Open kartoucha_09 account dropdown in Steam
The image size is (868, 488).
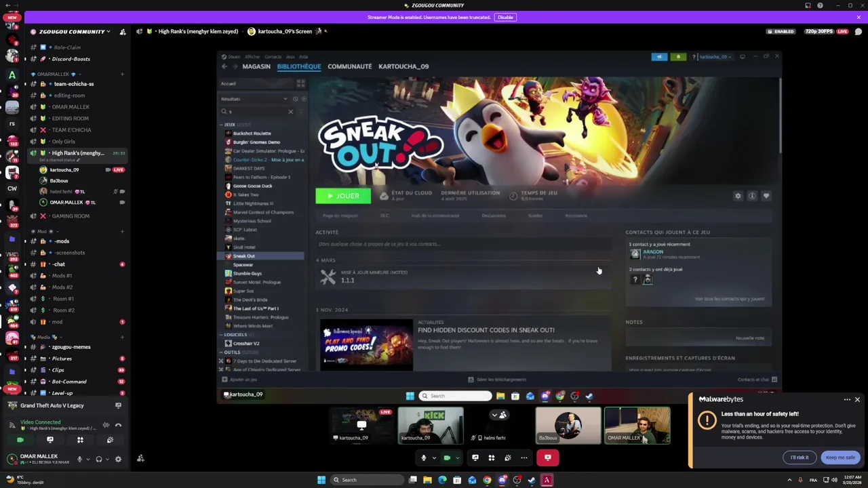(715, 57)
